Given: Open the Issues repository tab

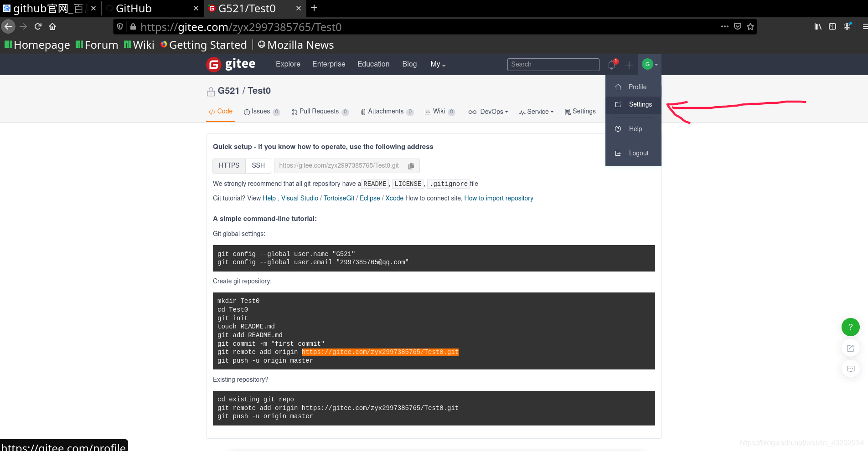Looking at the screenshot, I should [262, 112].
